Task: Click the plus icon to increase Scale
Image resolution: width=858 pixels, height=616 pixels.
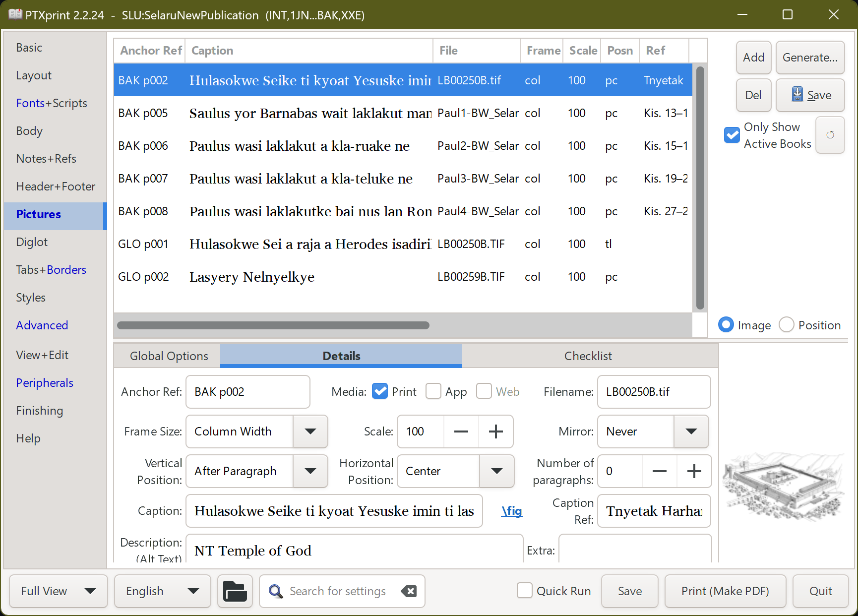Action: click(x=496, y=431)
